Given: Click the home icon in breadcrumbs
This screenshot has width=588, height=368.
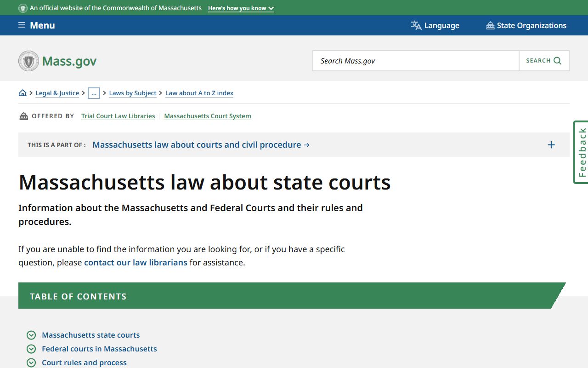Looking at the screenshot, I should (23, 93).
